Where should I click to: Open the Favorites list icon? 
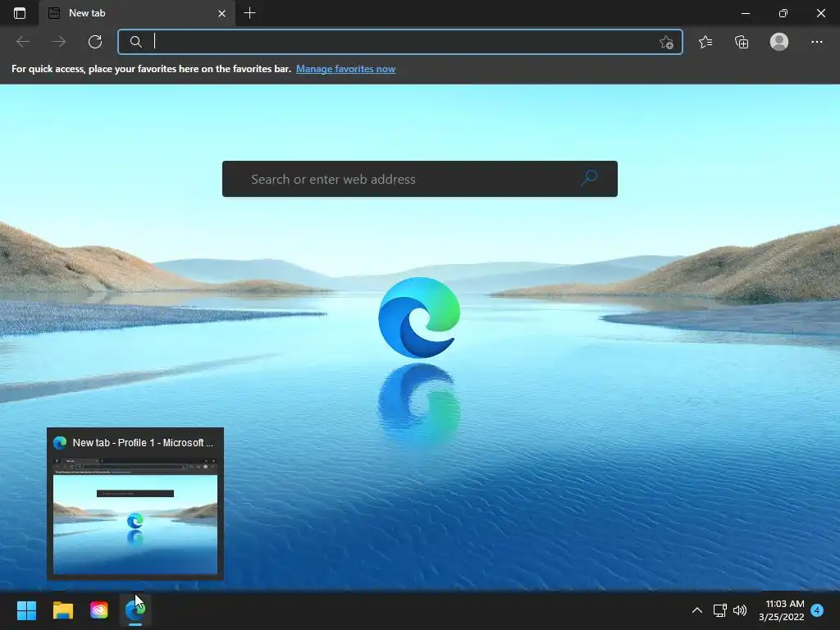705,42
